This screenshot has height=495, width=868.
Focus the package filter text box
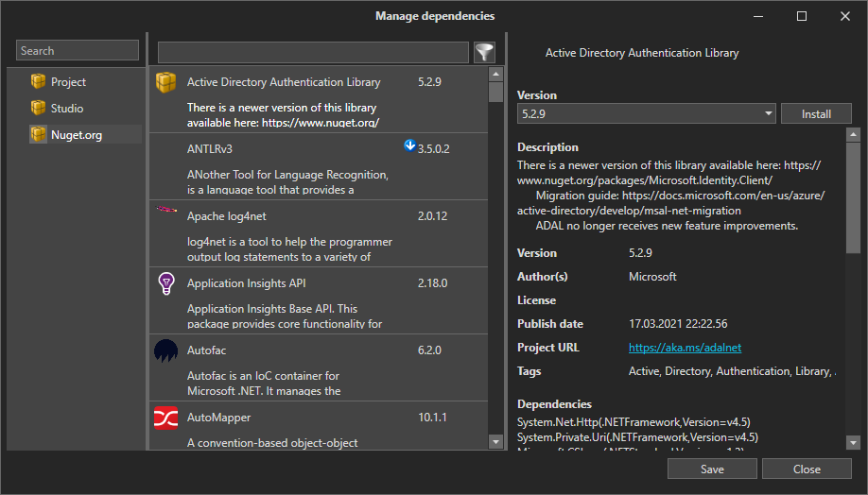[313, 53]
